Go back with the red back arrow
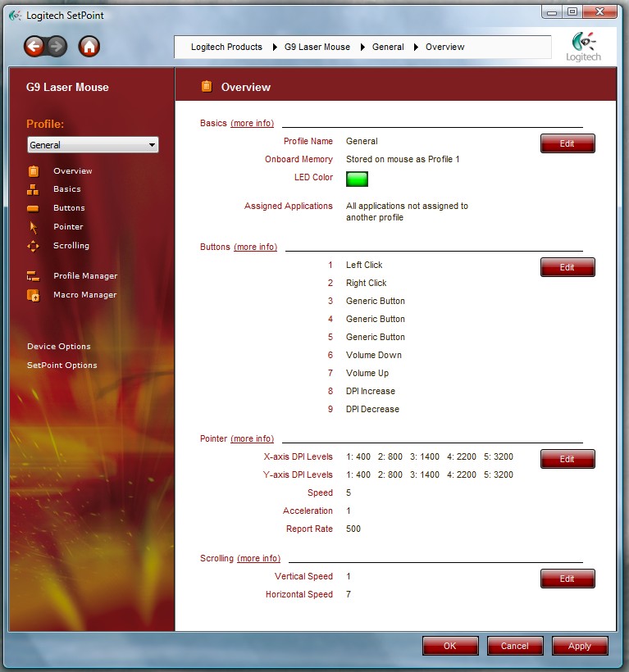 pos(34,46)
